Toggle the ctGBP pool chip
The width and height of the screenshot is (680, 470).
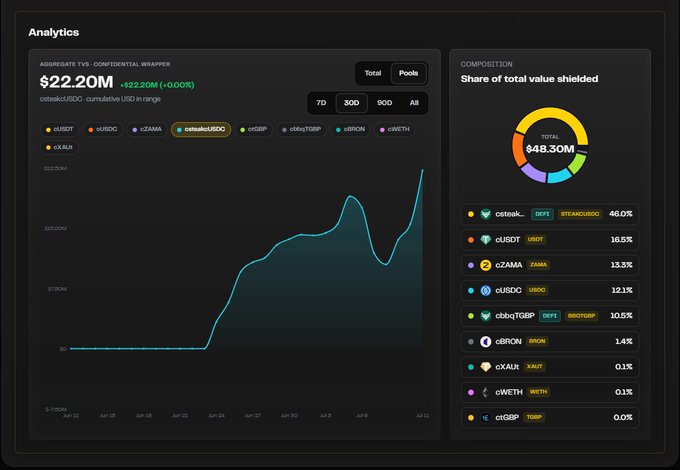click(x=254, y=129)
